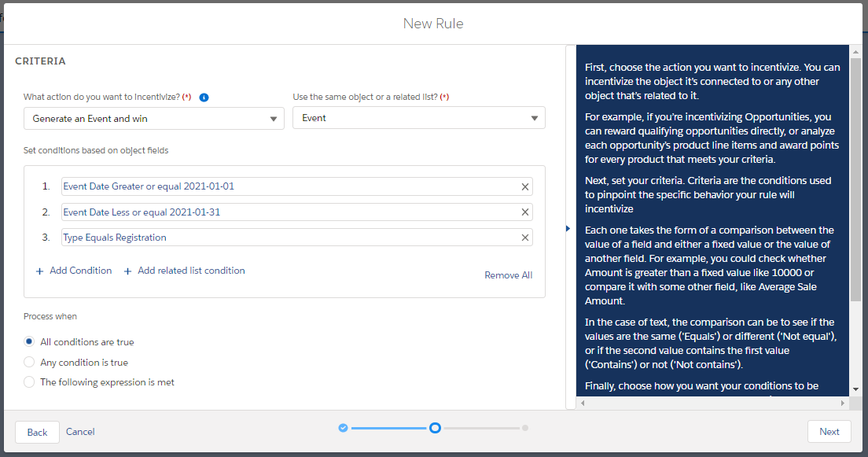Click the Next button
Image resolution: width=868 pixels, height=457 pixels.
(829, 432)
